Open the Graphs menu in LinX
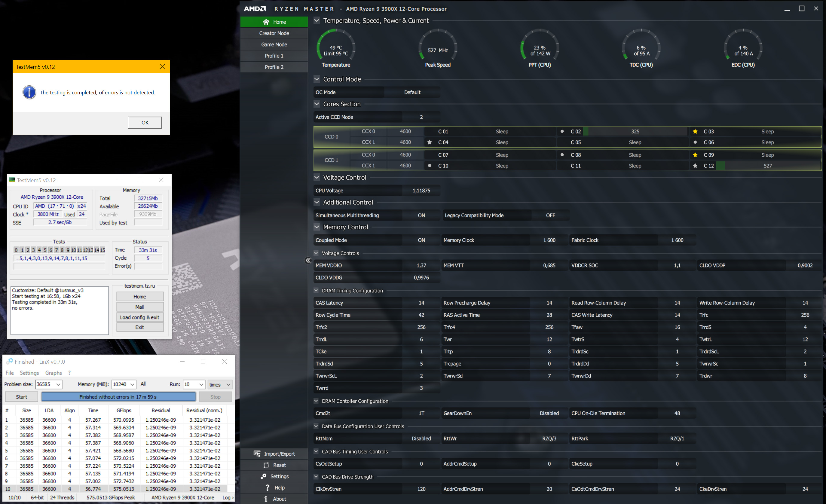The image size is (826, 504). pyautogui.click(x=53, y=373)
